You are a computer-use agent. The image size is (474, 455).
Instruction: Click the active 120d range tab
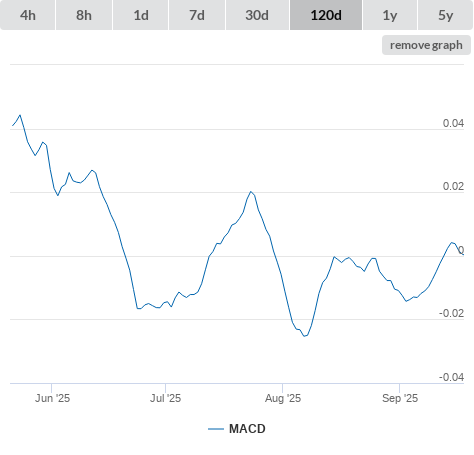(326, 15)
